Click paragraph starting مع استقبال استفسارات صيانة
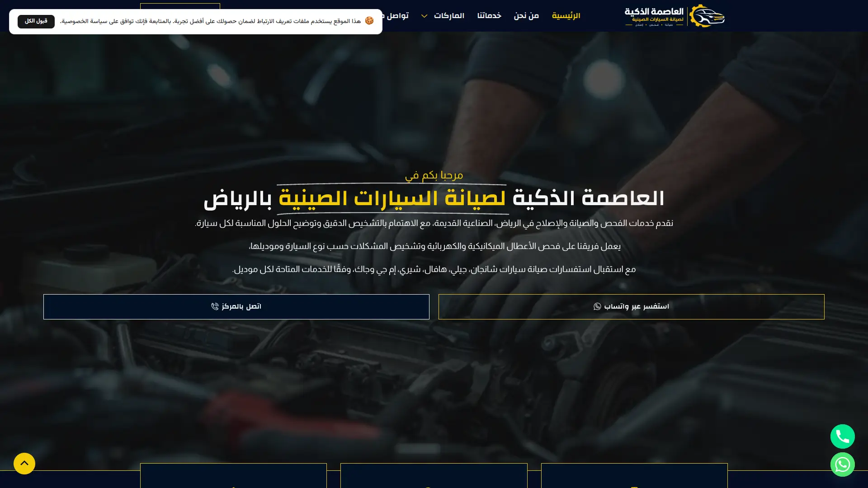Screen dimensions: 868x488 pyautogui.click(x=434, y=269)
